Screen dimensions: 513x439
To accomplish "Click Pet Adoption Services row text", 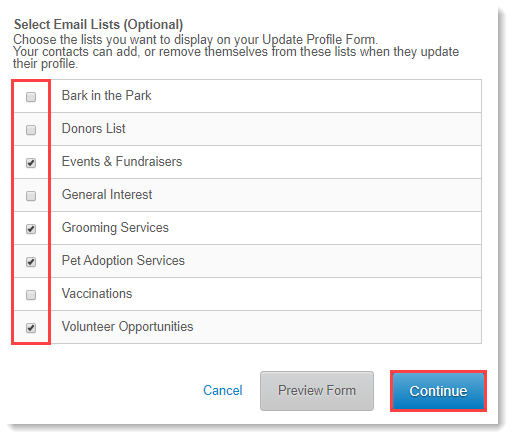I will point(123,261).
